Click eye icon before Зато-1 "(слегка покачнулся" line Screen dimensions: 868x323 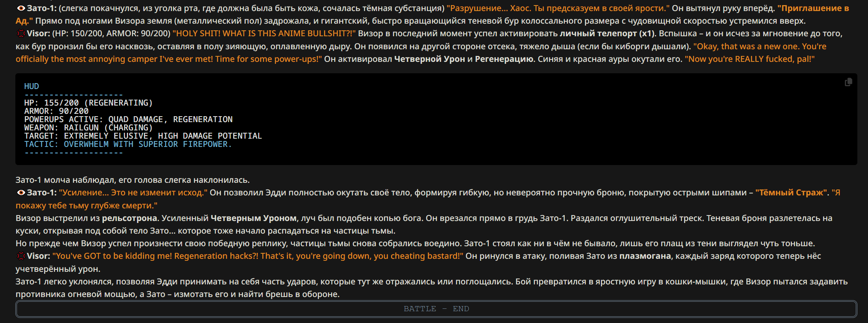point(21,8)
